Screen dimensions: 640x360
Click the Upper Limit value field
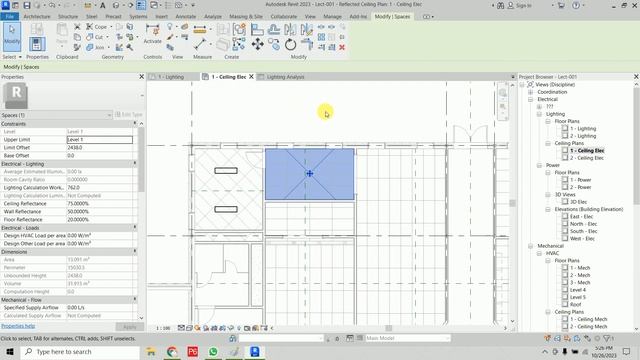[100, 140]
